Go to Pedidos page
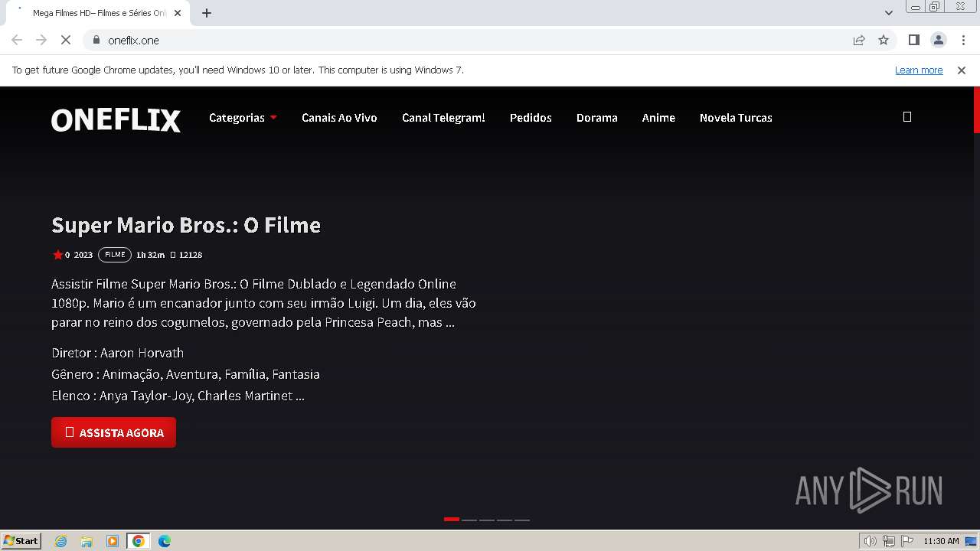The image size is (980, 551). point(531,118)
